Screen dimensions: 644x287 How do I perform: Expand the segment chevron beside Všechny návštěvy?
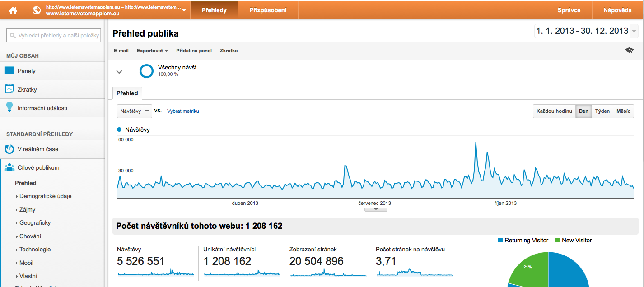119,72
